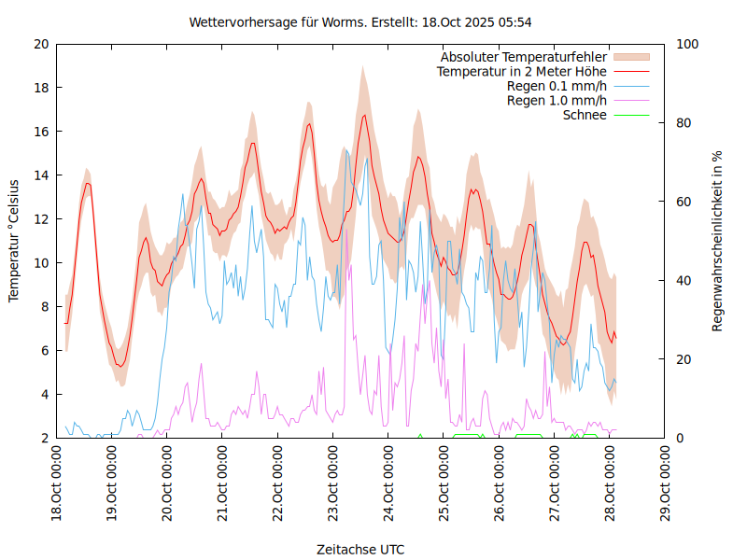This screenshot has height=560, width=747.
Task: Click the Schnee legend line sample
Action: [x=630, y=116]
